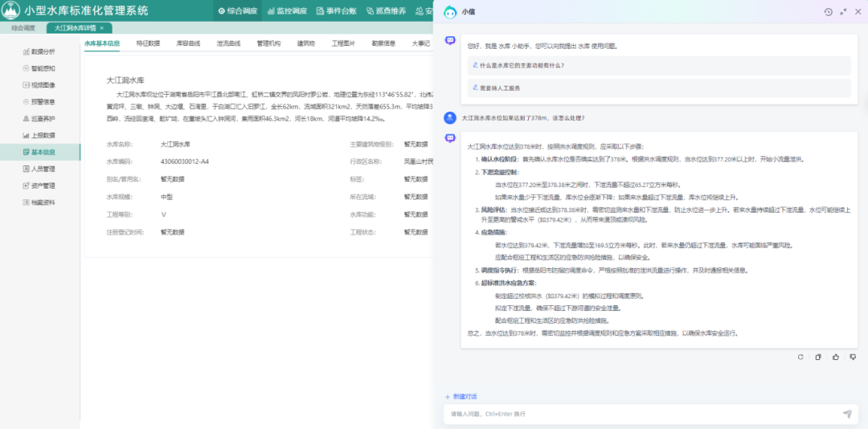Open 资产管理 in the sidebar
The height and width of the screenshot is (429, 868).
click(39, 186)
